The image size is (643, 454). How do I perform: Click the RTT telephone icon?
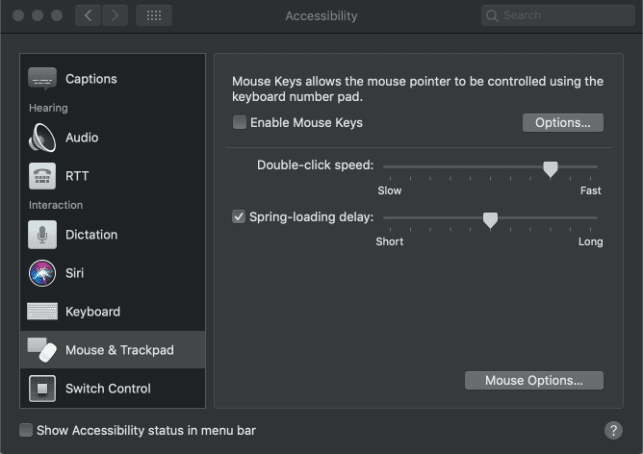click(x=42, y=175)
